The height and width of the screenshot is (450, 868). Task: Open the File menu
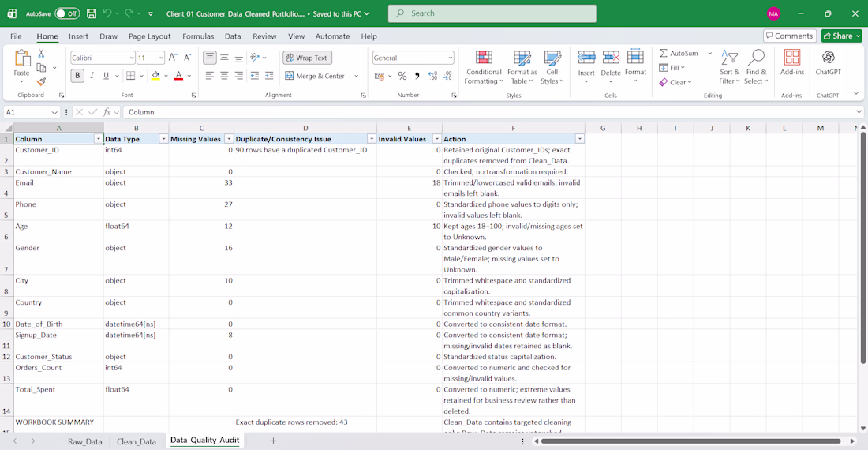point(16,36)
